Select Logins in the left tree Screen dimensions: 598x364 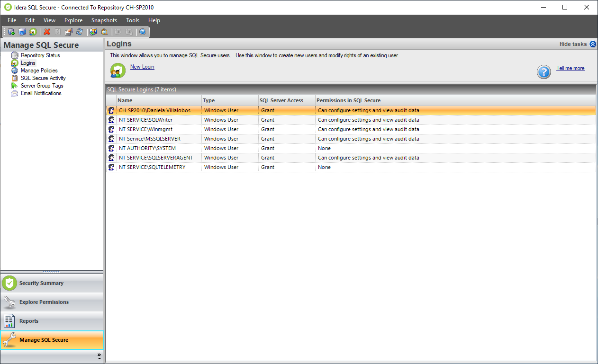pos(28,63)
